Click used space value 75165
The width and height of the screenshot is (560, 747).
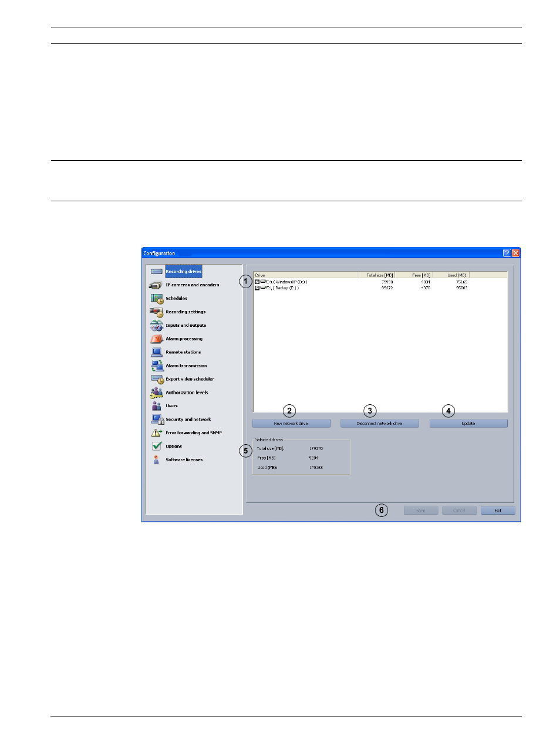462,282
